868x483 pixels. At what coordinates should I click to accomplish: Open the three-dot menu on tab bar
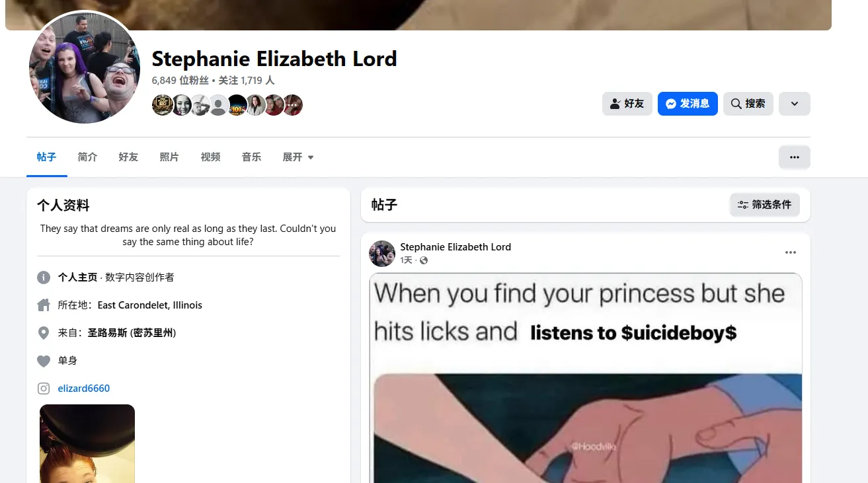point(795,157)
